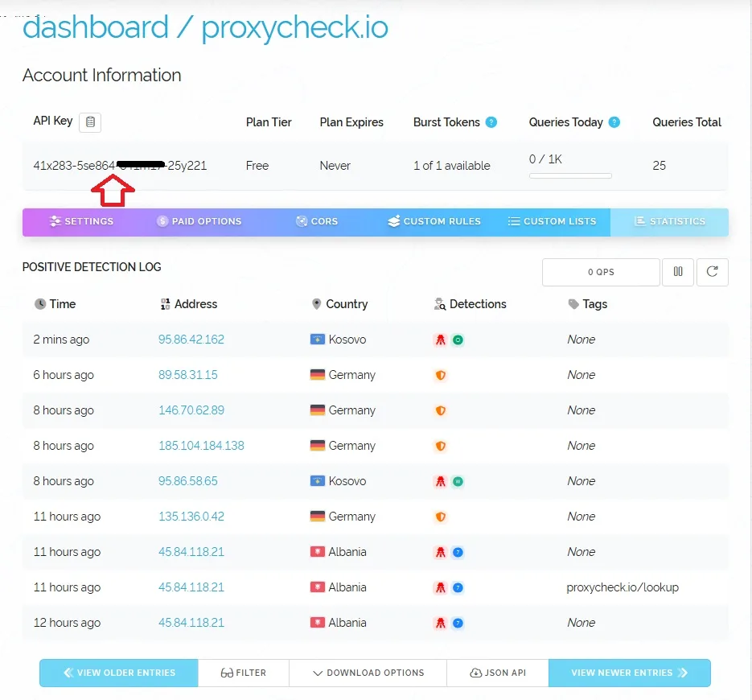Open the Settings tab
The image size is (752, 700).
tap(81, 221)
